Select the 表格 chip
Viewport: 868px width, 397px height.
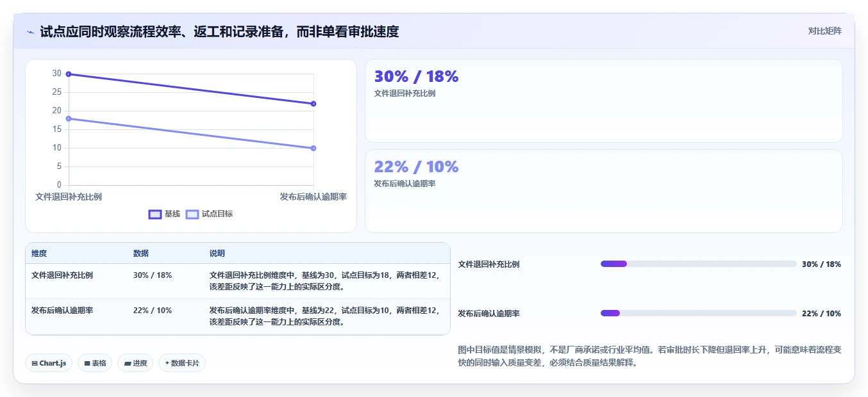point(95,363)
